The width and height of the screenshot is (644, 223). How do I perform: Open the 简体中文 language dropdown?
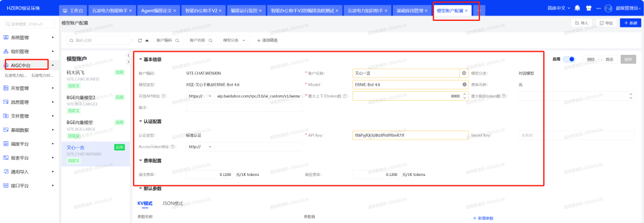coord(559,8)
